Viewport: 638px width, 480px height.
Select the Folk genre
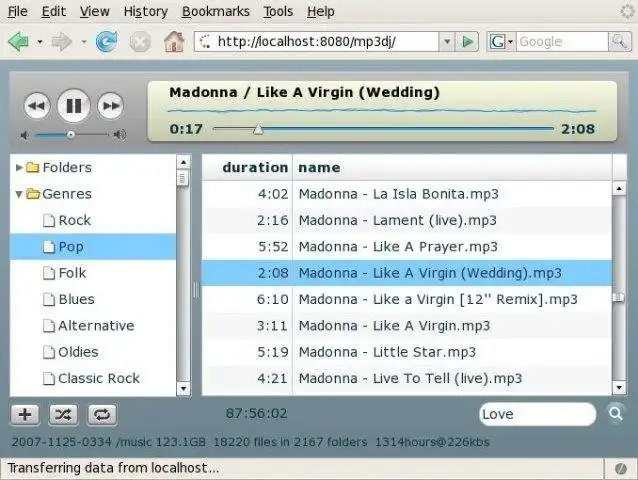[x=93, y=273]
